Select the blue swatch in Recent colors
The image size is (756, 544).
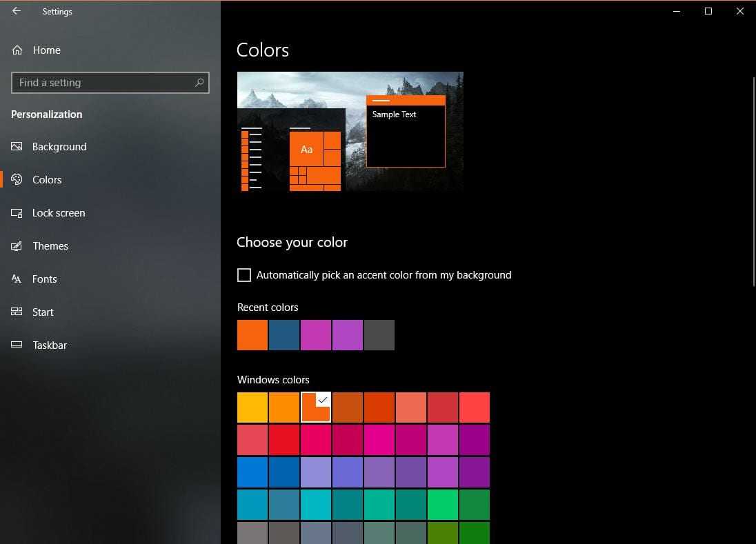[284, 335]
